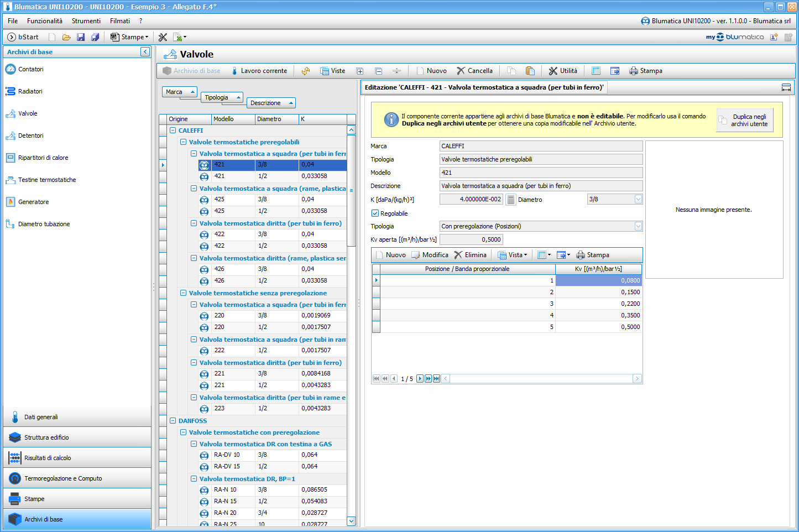Click the expand all (plus) icon
Viewport: 799px width, 532px height.
[360, 71]
